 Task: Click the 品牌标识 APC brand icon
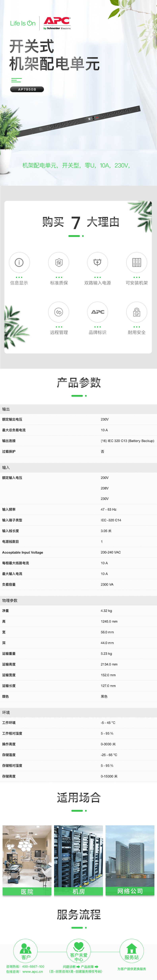click(98, 312)
